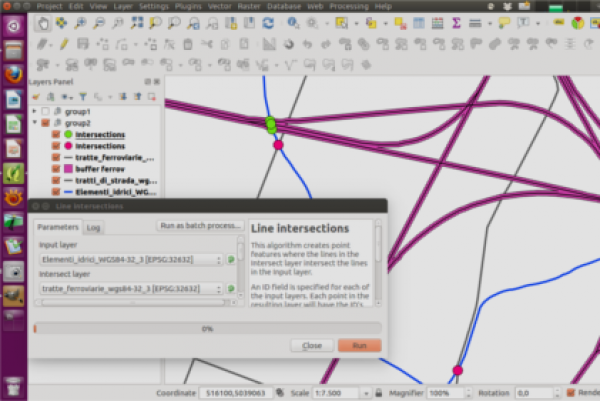Viewport: 600px width, 401px height.
Task: Click the Trash icon in the launcher
Action: [14, 386]
